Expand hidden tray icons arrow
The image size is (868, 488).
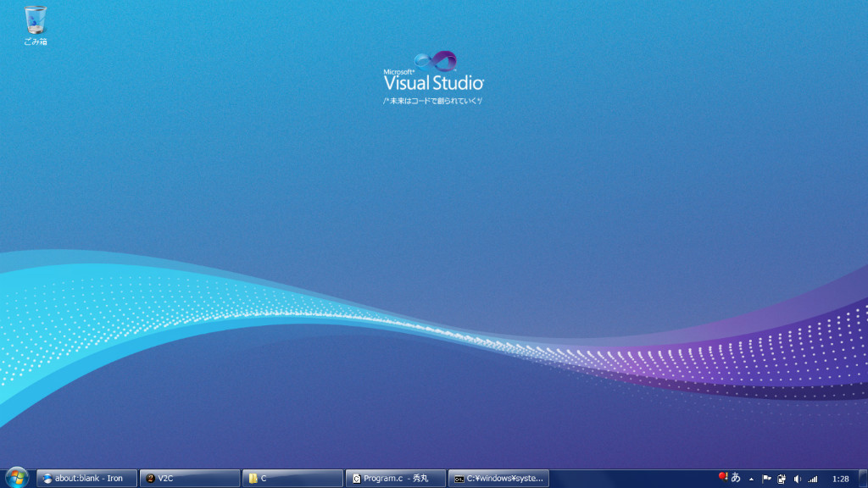click(751, 480)
